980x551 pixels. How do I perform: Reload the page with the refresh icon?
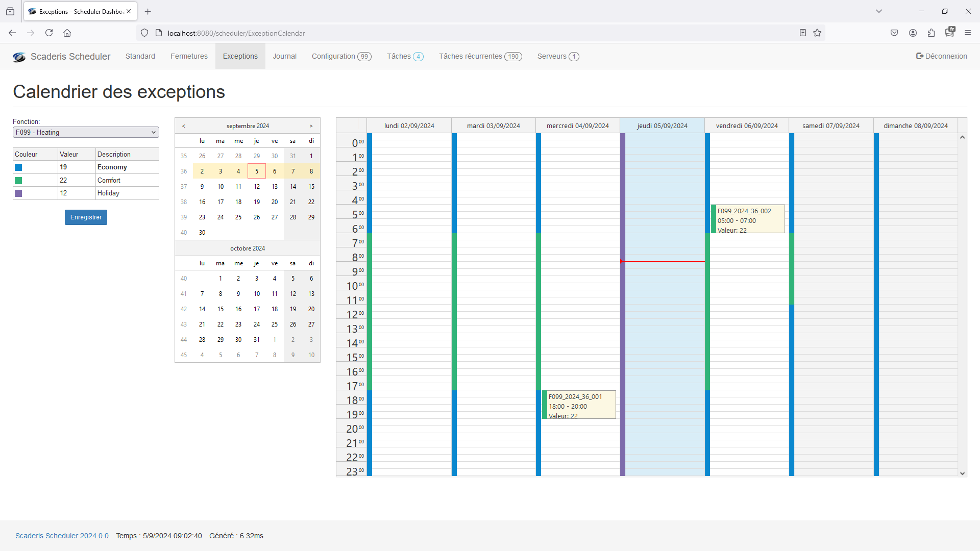[x=49, y=33]
